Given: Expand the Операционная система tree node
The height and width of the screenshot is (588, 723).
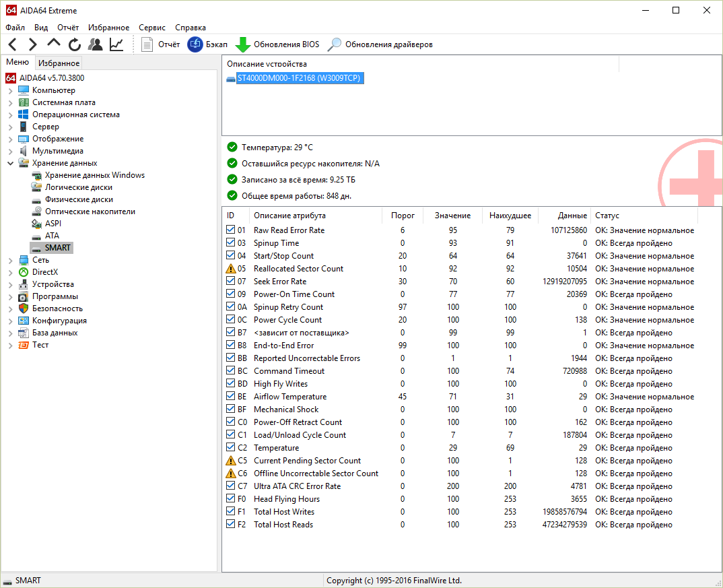Looking at the screenshot, I should [x=11, y=115].
